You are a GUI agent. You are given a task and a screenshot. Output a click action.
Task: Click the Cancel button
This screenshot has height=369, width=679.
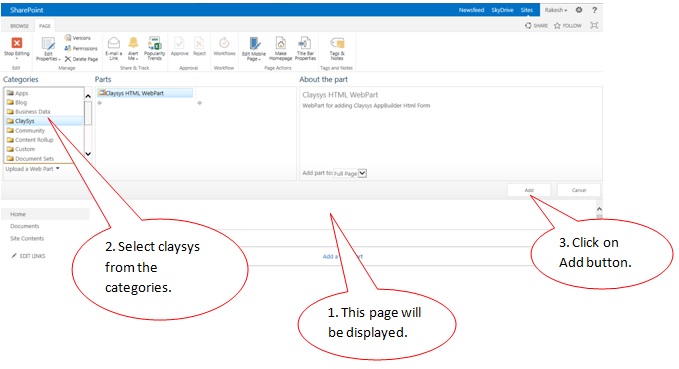tap(579, 190)
